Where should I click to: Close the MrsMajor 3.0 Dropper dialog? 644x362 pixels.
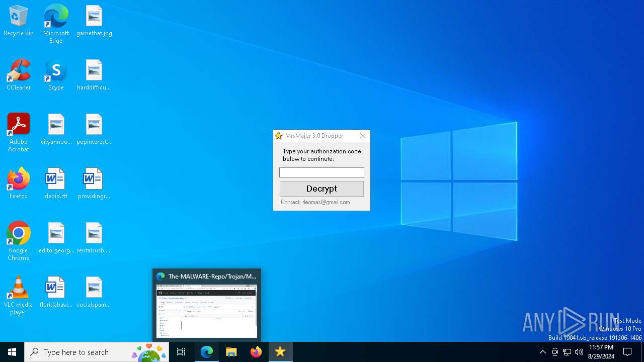pyautogui.click(x=363, y=136)
